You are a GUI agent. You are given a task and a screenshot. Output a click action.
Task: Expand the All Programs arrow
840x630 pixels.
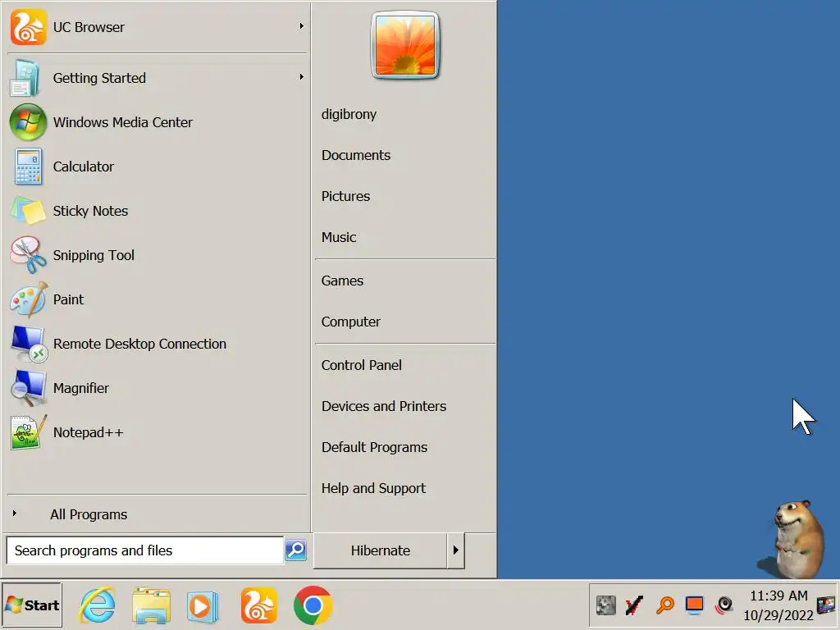[x=15, y=514]
